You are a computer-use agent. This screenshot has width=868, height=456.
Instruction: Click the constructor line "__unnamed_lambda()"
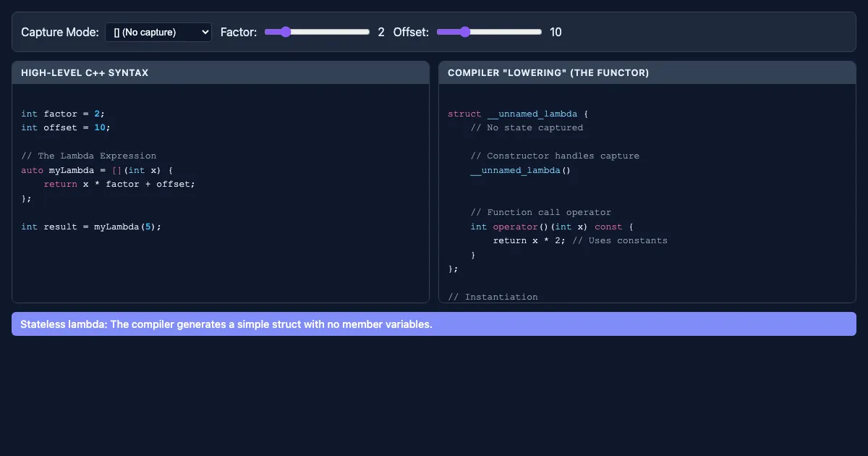click(x=521, y=170)
